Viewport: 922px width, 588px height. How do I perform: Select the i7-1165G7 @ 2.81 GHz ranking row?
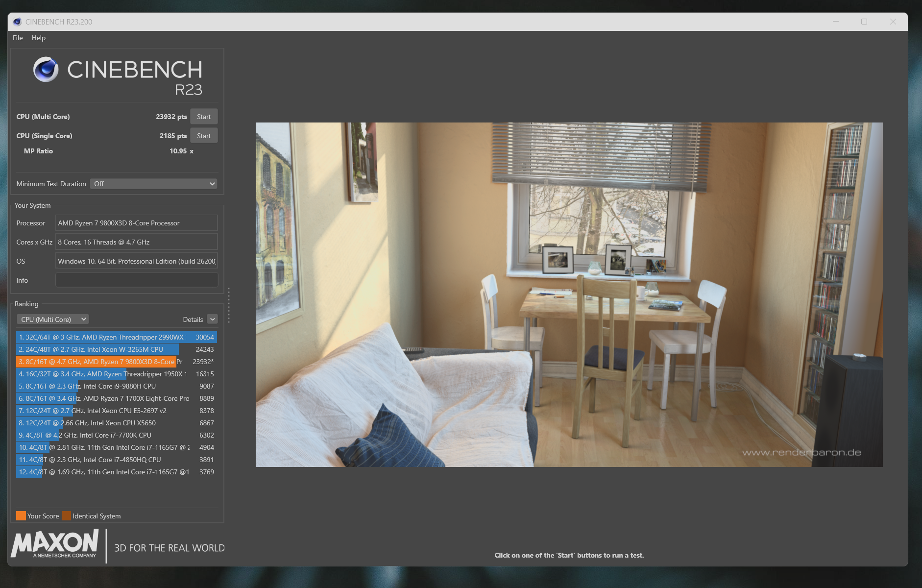(x=117, y=447)
